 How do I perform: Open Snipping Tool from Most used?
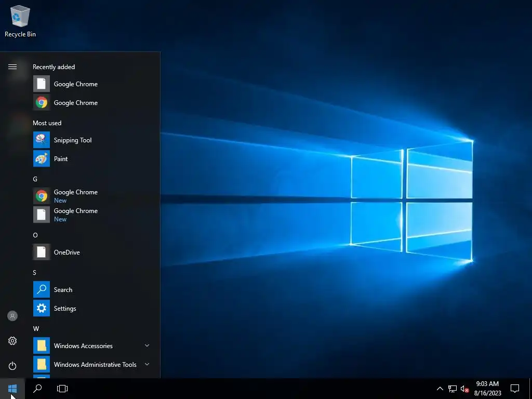pos(91,140)
